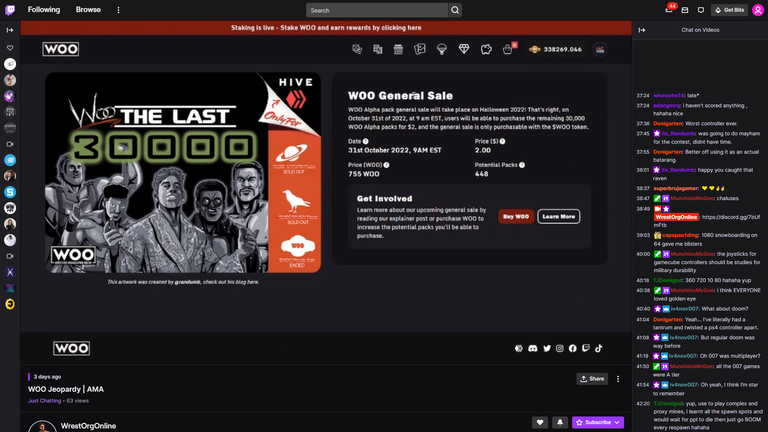Click the staking is live red banner

pos(326,28)
